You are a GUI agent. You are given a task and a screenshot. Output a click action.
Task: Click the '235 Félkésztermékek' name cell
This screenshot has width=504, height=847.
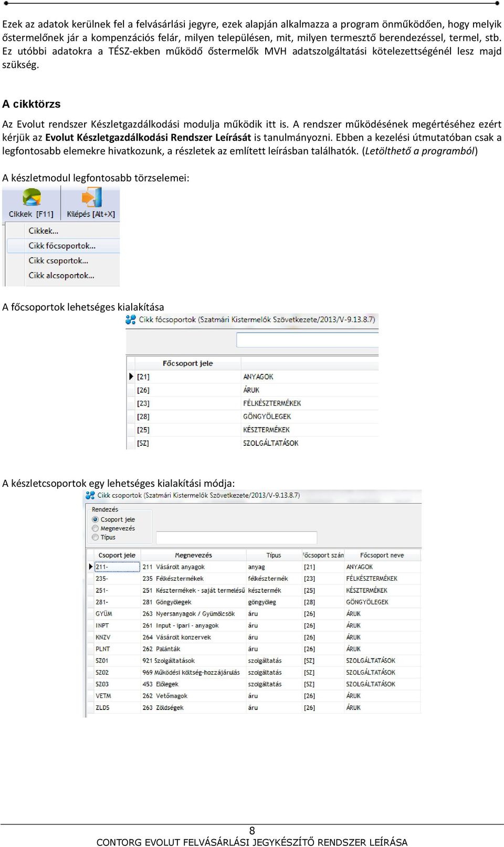(193, 579)
